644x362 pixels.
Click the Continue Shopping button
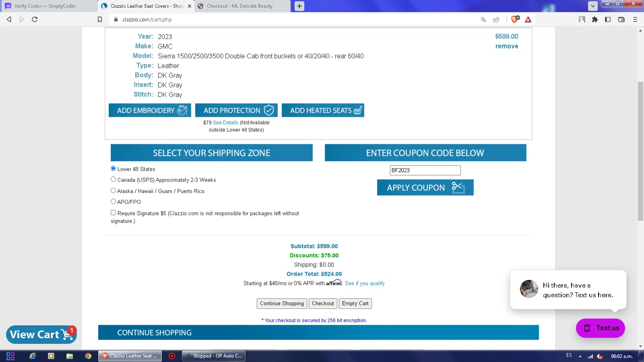point(282,304)
